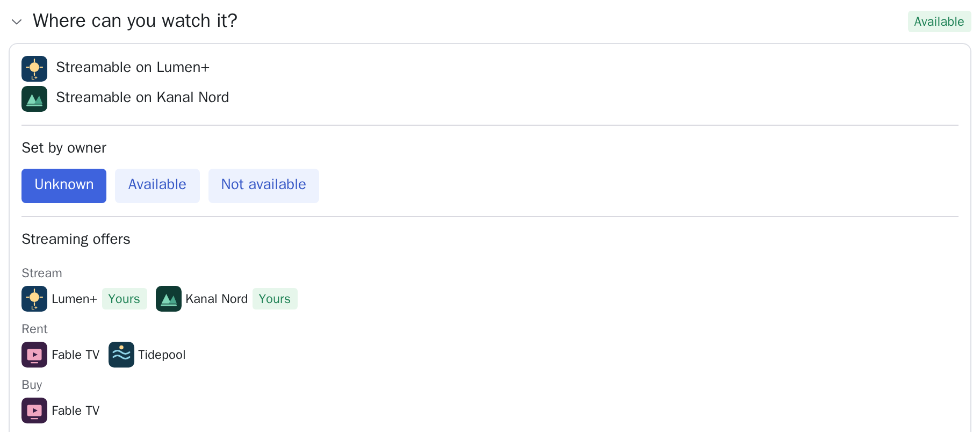Click the Tidepool waves icon under Rent
Image resolution: width=980 pixels, height=432 pixels.
[121, 355]
